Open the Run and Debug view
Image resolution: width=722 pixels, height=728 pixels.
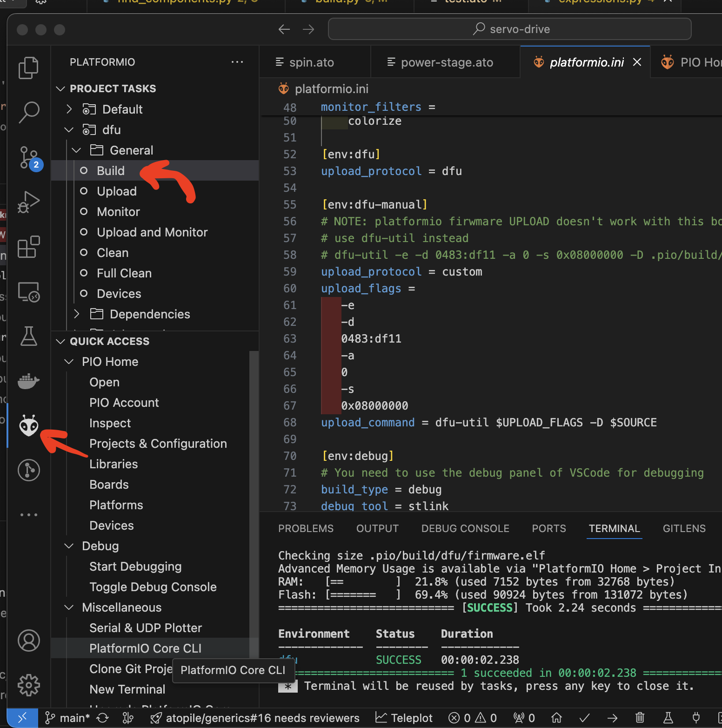point(29,202)
